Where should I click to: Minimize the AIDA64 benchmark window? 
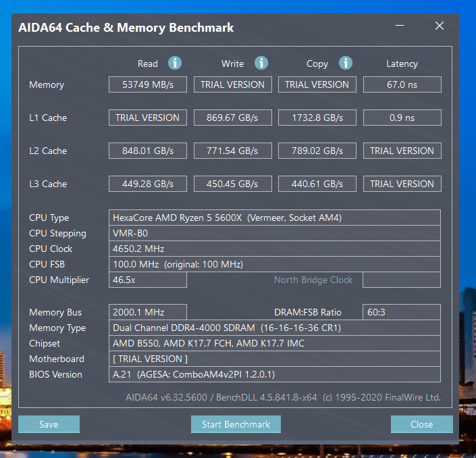coord(400,26)
